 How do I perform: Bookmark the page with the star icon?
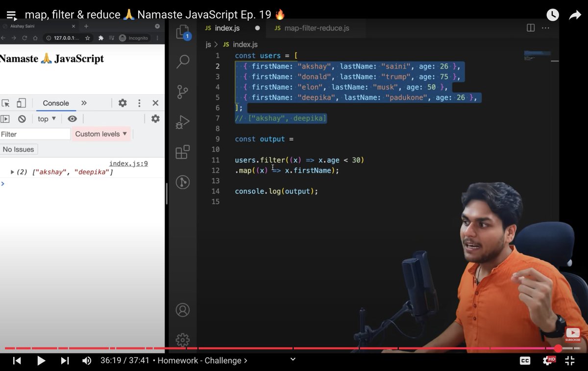(88, 38)
